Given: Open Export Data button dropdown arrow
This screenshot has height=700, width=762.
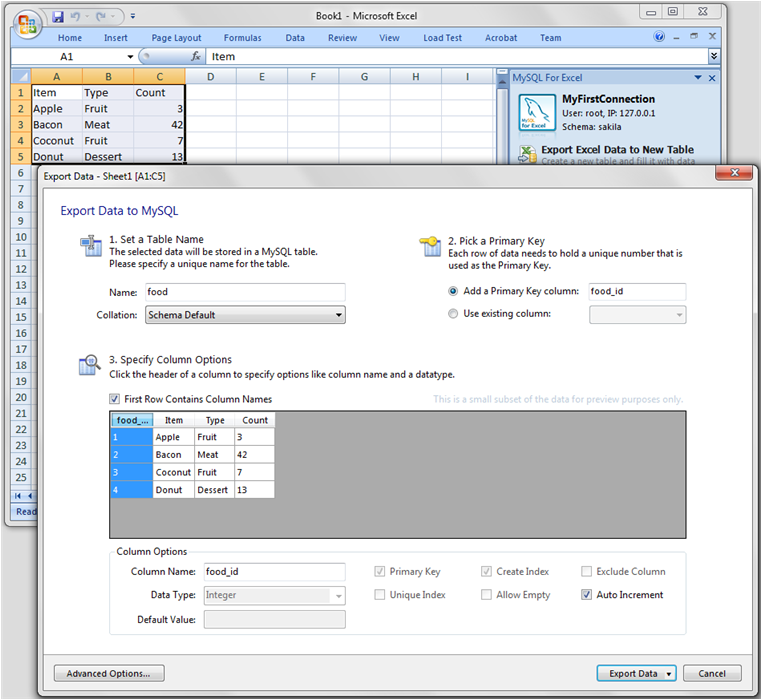Looking at the screenshot, I should point(669,674).
